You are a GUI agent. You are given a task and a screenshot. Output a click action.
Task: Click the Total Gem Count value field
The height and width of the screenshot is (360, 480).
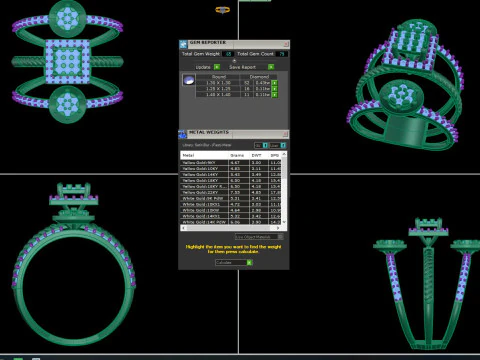tap(282, 54)
